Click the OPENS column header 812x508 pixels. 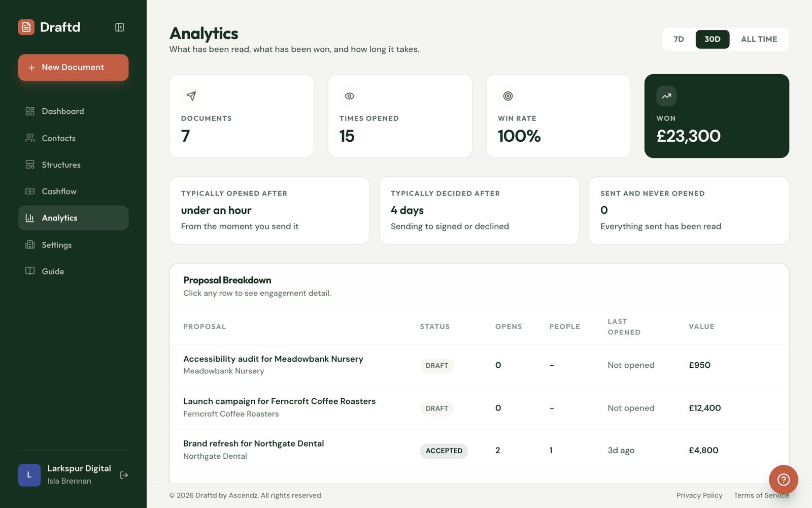509,327
